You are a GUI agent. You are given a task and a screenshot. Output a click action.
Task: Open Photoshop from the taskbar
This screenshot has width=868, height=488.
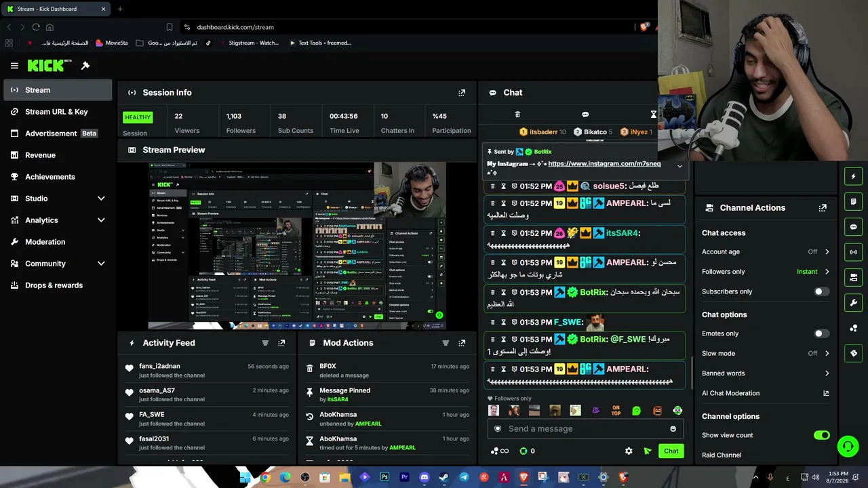384,477
